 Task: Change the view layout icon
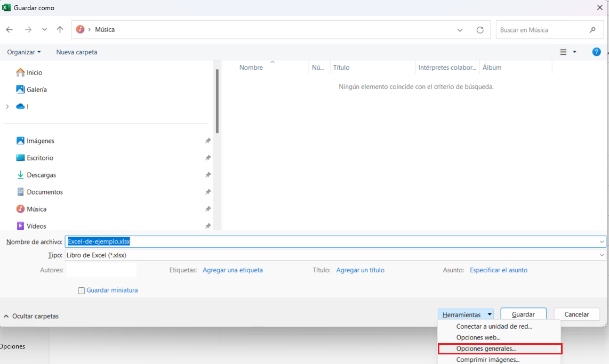tap(563, 52)
